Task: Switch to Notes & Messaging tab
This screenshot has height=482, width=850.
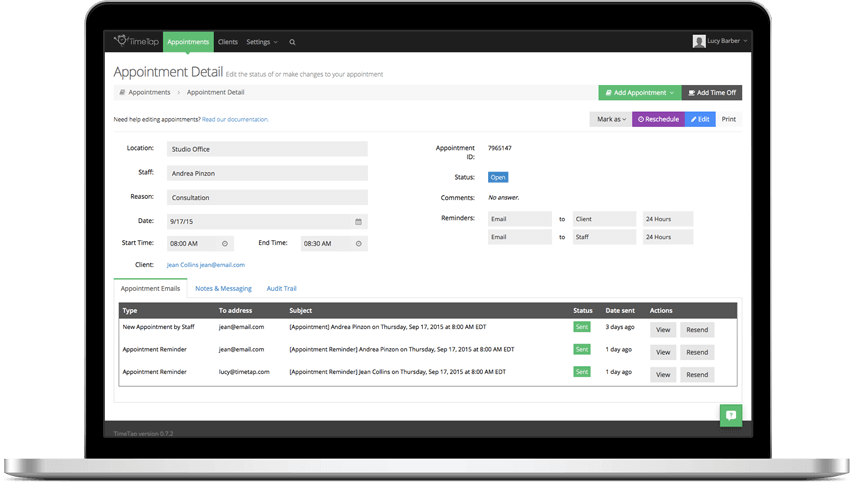Action: click(223, 288)
